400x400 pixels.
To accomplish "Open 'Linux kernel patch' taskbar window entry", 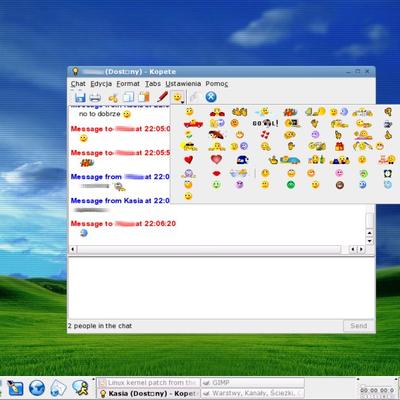I will click(x=148, y=383).
